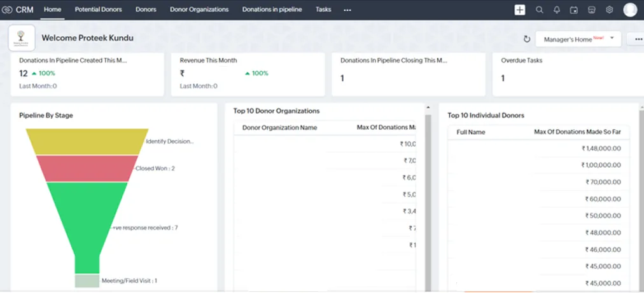This screenshot has height=293, width=644.
Task: Click the Max Of Donations Made So Far header
Action: 577,132
